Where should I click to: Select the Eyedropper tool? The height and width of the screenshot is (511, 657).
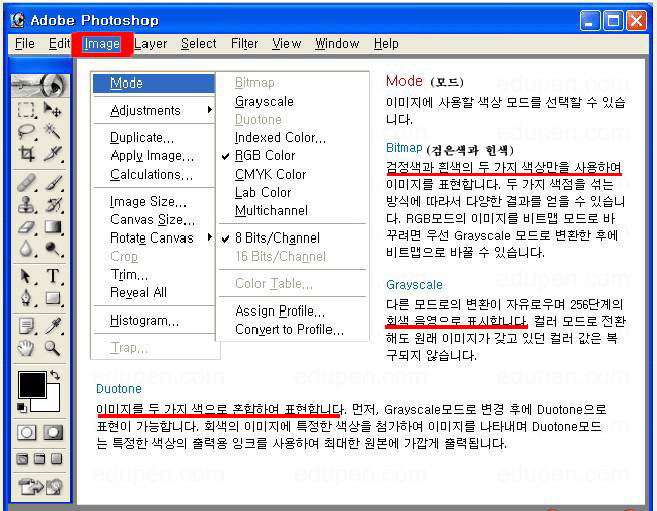pos(52,326)
